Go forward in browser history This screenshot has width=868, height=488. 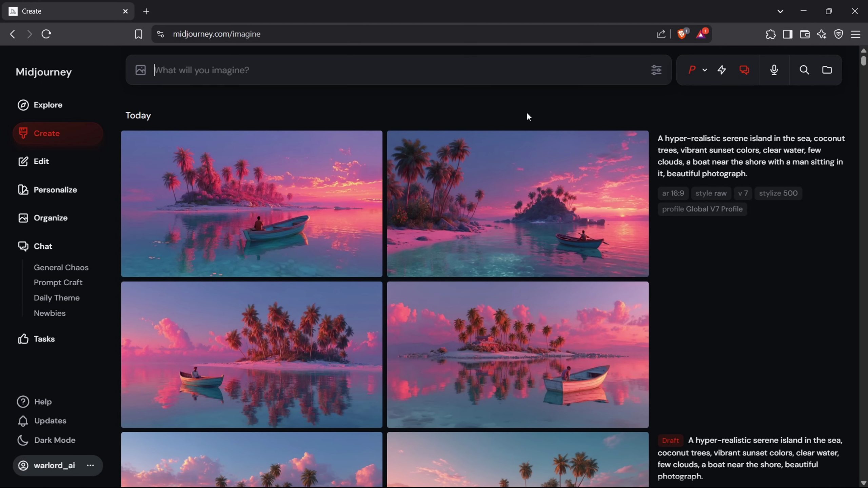pyautogui.click(x=29, y=34)
